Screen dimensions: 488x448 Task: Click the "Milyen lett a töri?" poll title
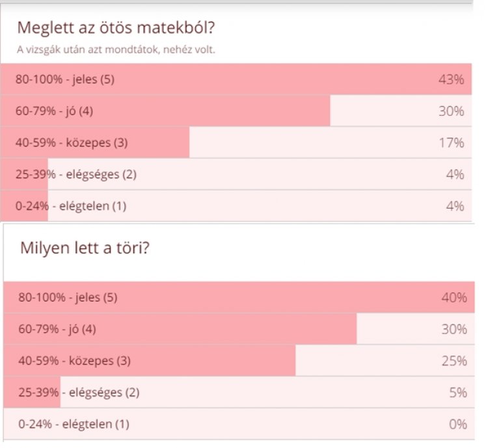click(85, 248)
